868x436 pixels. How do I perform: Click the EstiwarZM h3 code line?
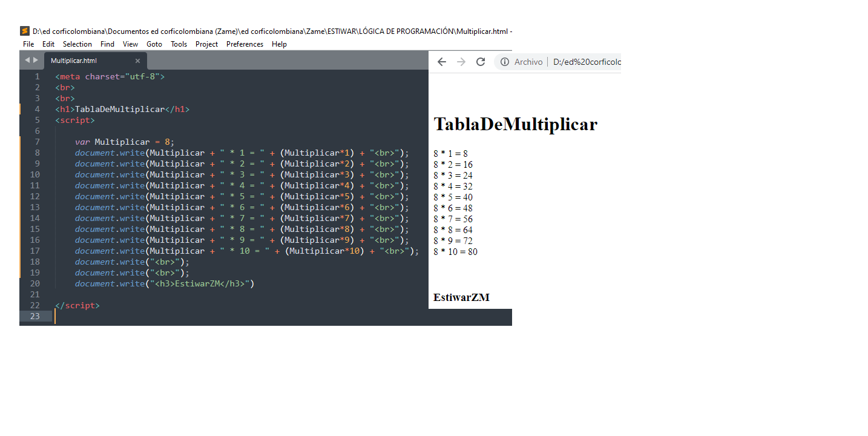tap(165, 283)
